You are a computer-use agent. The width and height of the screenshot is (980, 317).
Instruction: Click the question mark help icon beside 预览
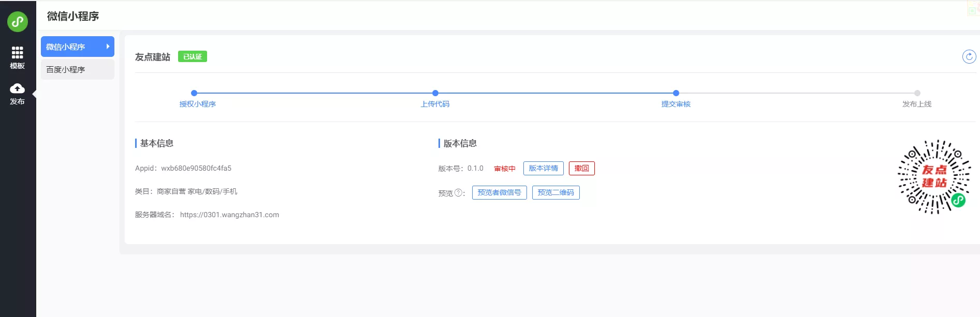[458, 193]
